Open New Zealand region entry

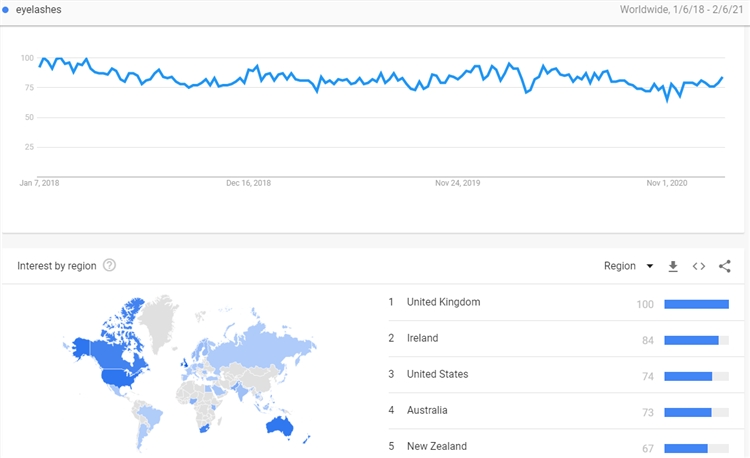(436, 446)
